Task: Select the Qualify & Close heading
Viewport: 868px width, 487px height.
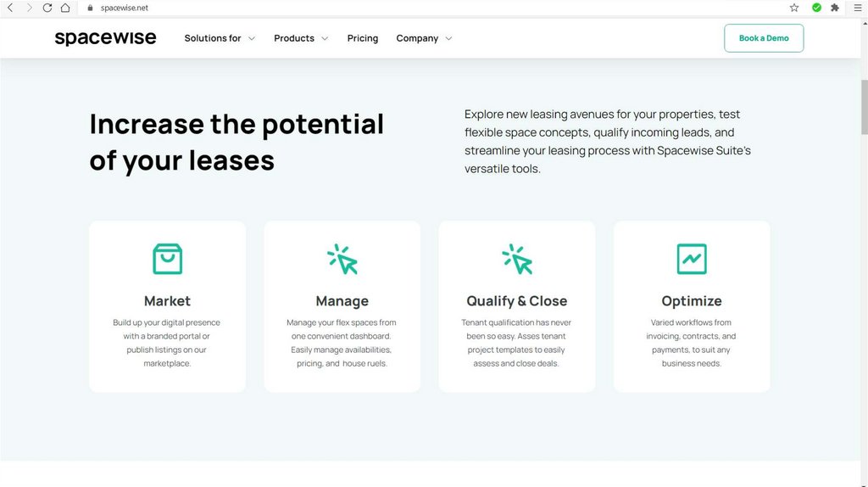Action: click(x=517, y=301)
